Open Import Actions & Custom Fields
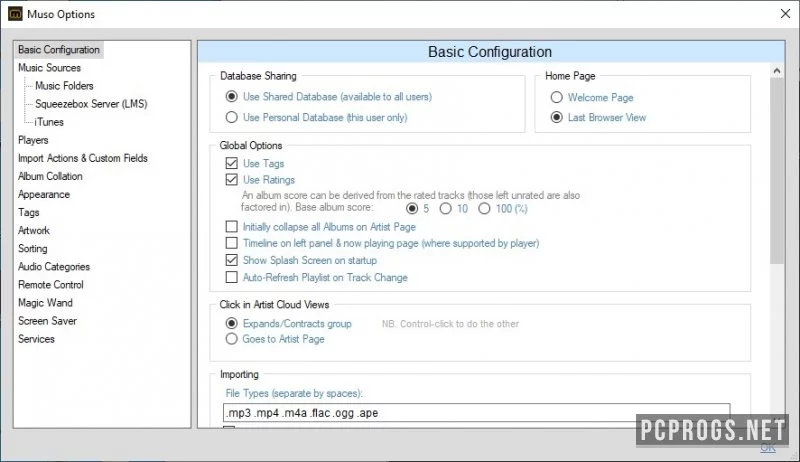Viewport: 800px width, 462px height. [x=83, y=158]
